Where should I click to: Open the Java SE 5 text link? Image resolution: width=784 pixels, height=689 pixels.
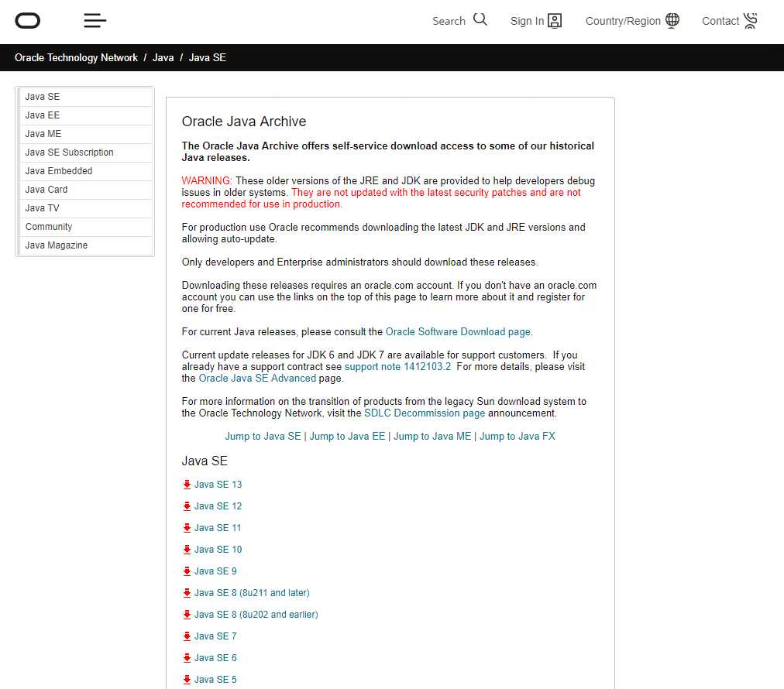point(215,680)
